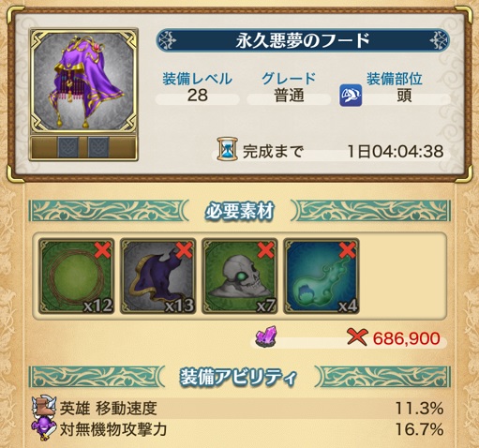Tap the purple hood equipment thumbnail
479x448 pixels.
point(83,82)
